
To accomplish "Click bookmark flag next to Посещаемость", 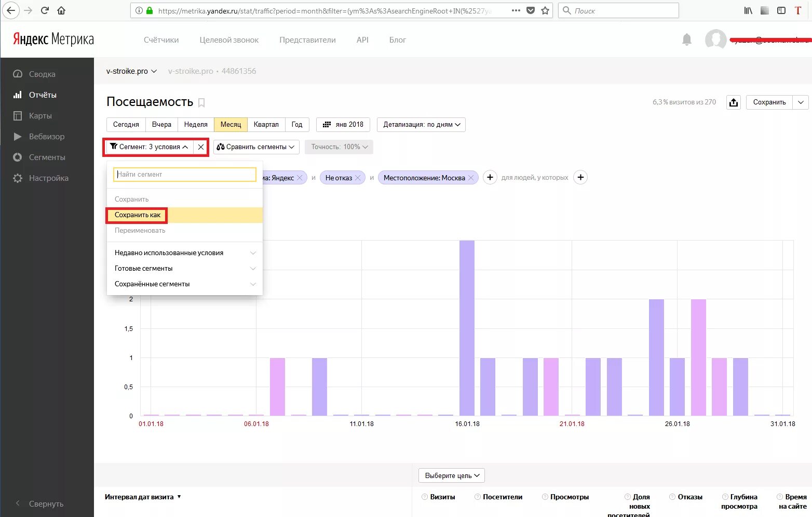I will [201, 103].
